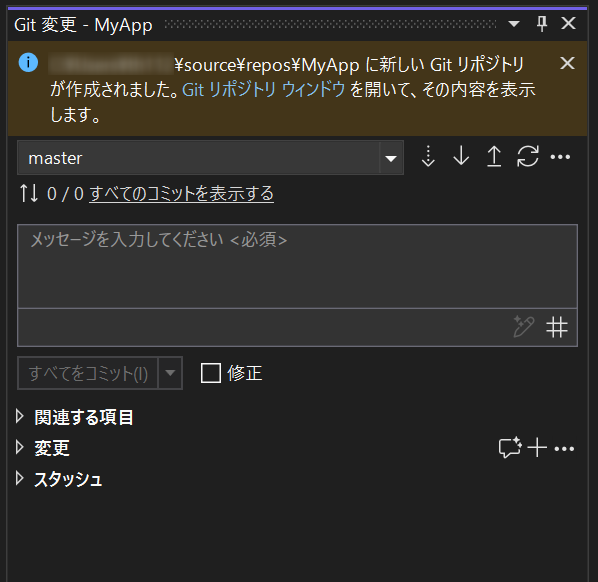This screenshot has height=582, width=598.
Task: Toggle the 修正 amend checkbox
Action: pyautogui.click(x=211, y=373)
